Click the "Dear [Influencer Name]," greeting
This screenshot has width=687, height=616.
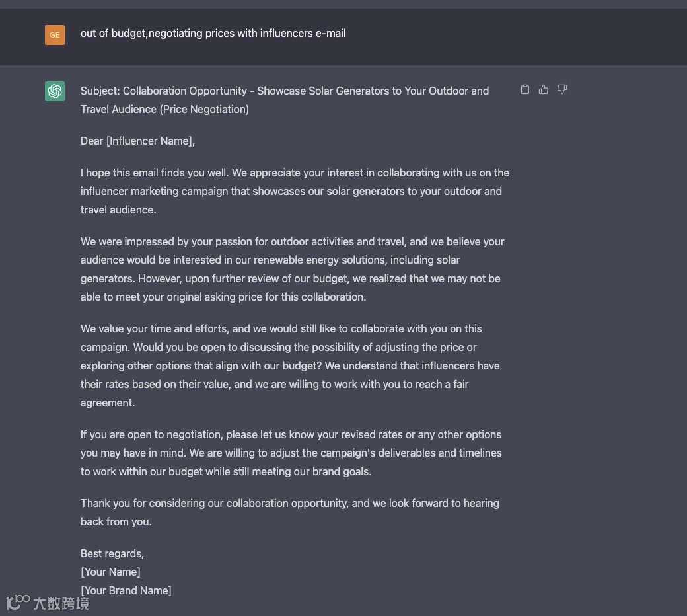(x=137, y=141)
